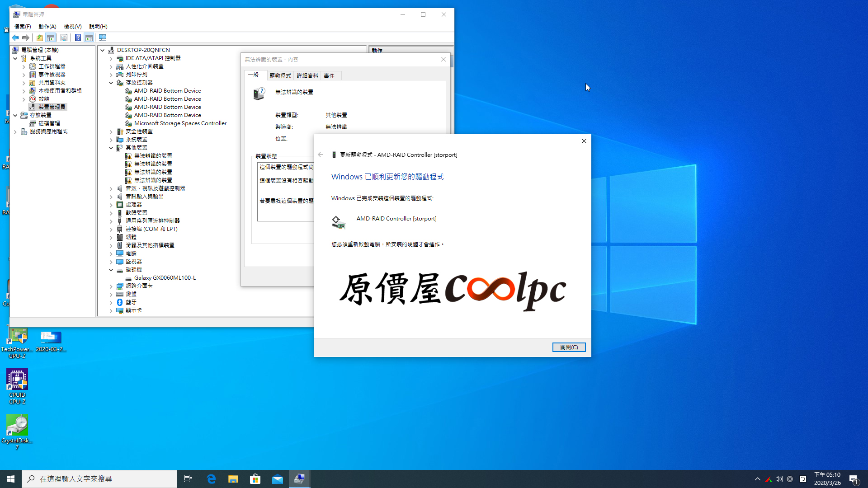Image resolution: width=868 pixels, height=488 pixels.
Task: Toggle Show/Hide Action Pane toolbar button
Action: point(89,38)
